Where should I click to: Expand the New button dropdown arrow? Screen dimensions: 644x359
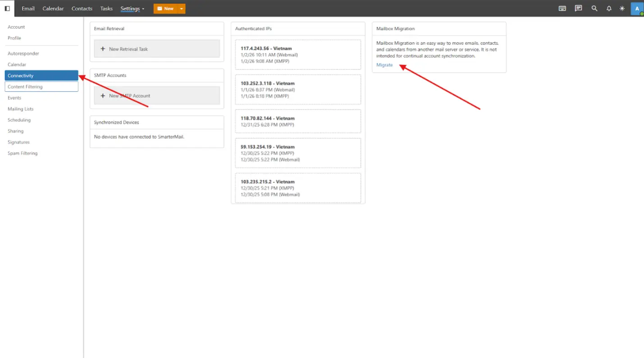[x=181, y=9]
